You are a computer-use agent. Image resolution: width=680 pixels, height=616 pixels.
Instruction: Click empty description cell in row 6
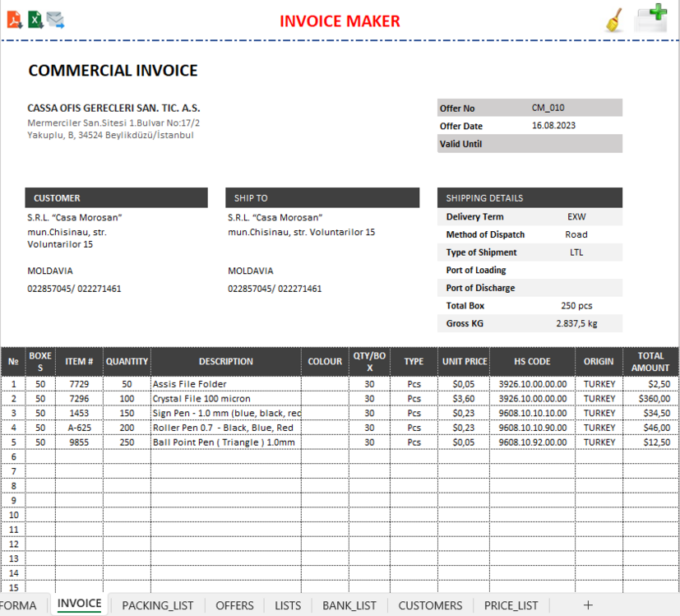(226, 456)
